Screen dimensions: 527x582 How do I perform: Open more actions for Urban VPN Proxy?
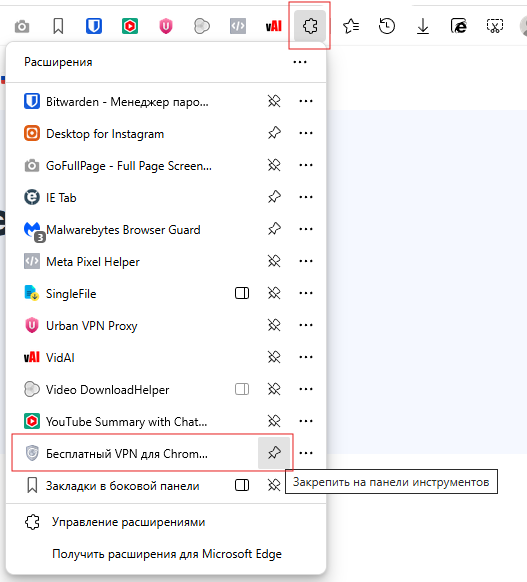click(306, 325)
